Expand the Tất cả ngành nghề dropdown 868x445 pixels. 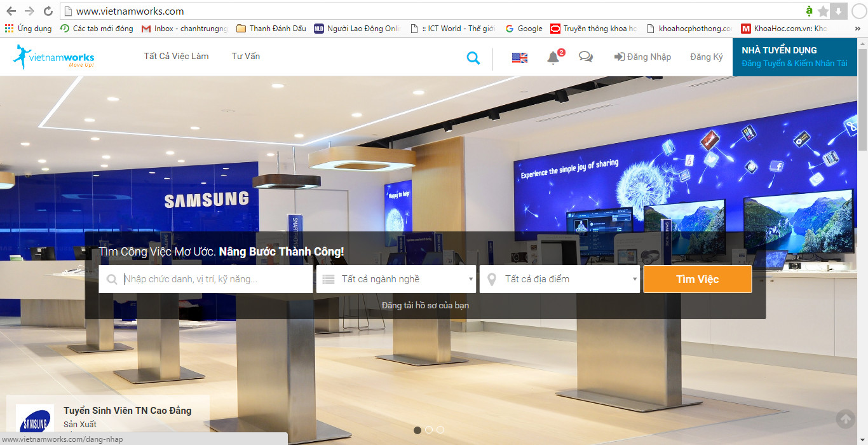(x=397, y=279)
